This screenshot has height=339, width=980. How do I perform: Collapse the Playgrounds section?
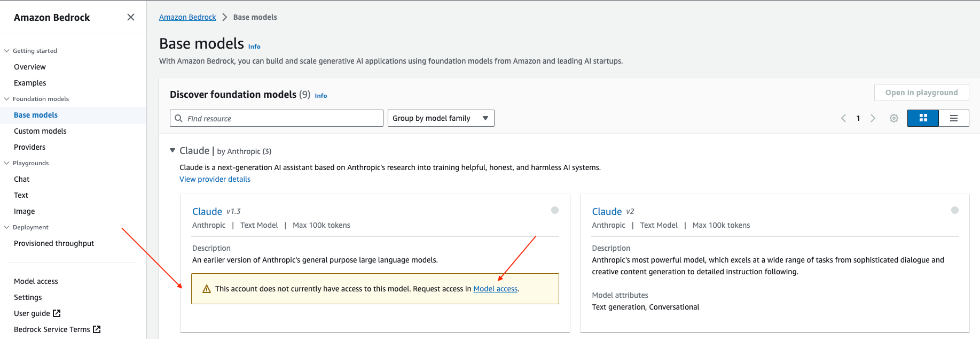coord(6,163)
